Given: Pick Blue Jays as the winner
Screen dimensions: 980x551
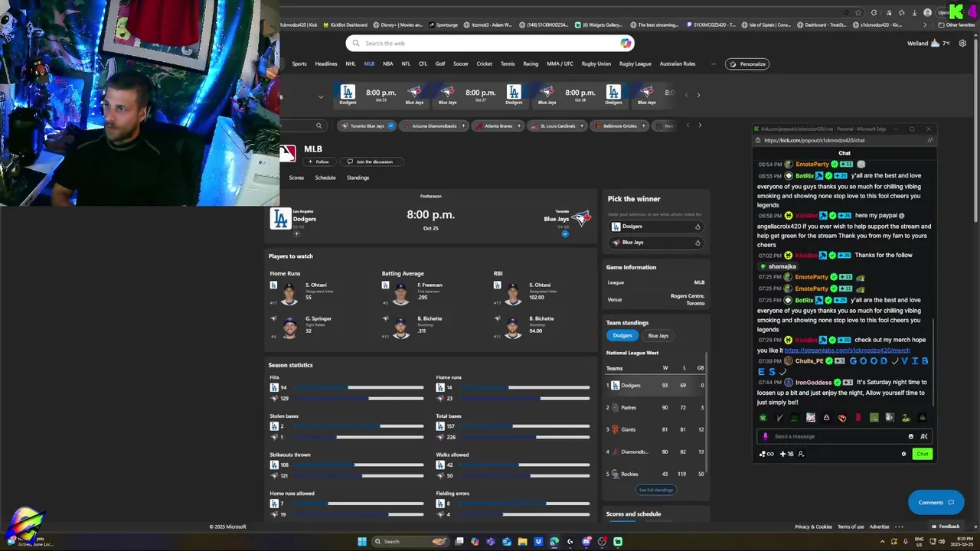Looking at the screenshot, I should [x=656, y=243].
